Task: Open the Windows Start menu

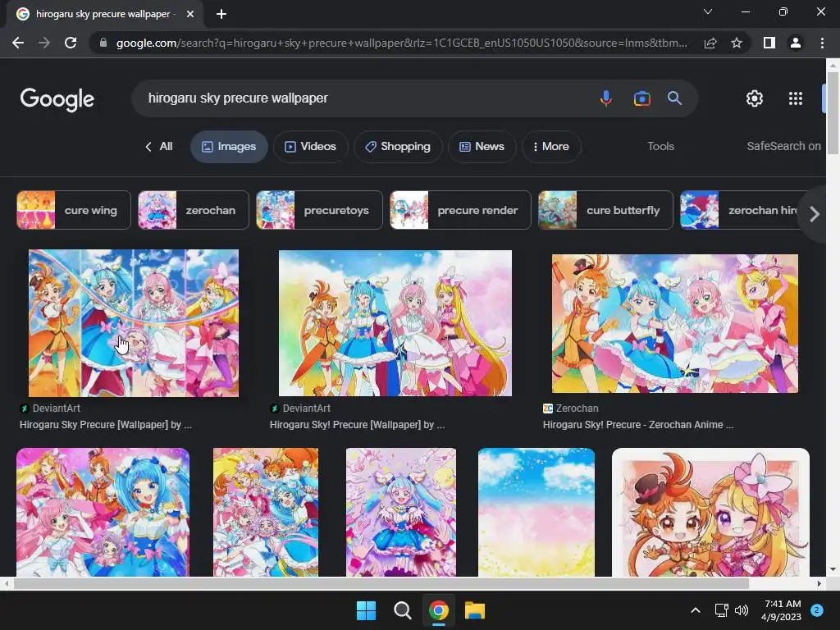Action: pos(367,610)
